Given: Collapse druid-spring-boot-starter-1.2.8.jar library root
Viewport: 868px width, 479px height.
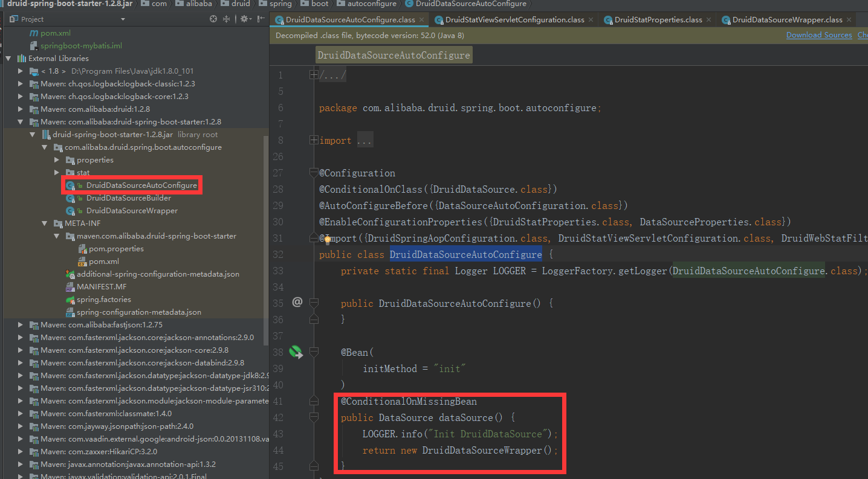Looking at the screenshot, I should [x=33, y=135].
